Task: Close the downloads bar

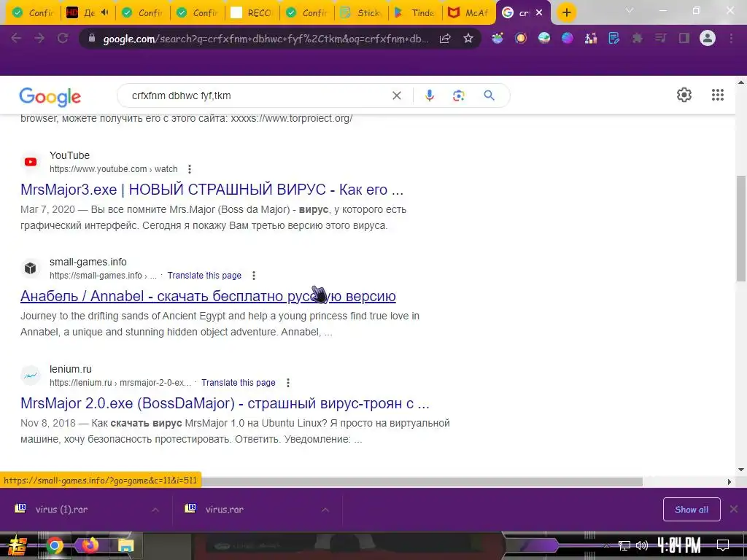Action: tap(734, 510)
